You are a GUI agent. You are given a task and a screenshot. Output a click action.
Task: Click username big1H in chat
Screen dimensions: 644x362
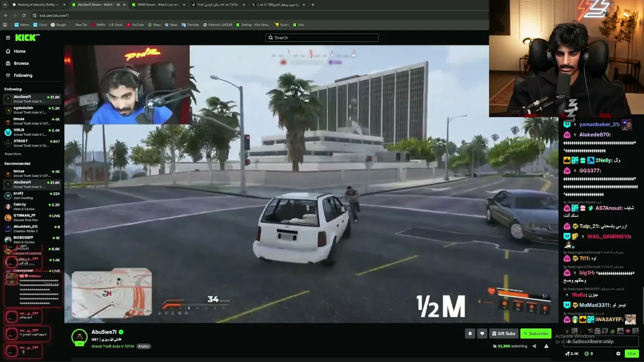coord(586,273)
